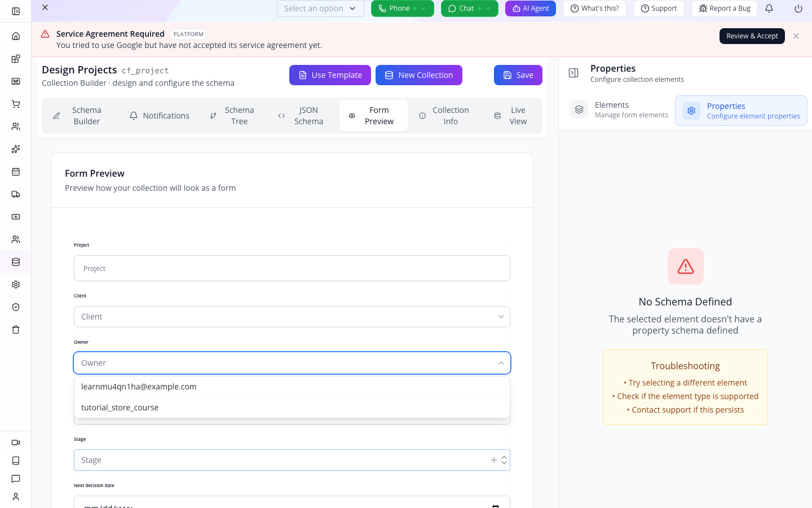Open the chat bubble sidebar icon
The width and height of the screenshot is (812, 508).
point(16,479)
